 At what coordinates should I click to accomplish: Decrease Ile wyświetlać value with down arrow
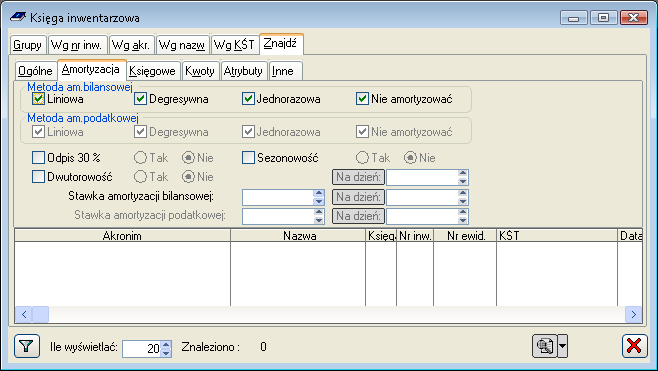pyautogui.click(x=166, y=353)
